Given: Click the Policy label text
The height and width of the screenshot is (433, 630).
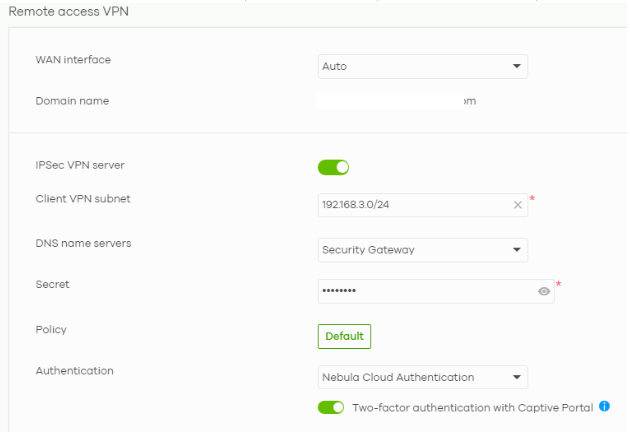Looking at the screenshot, I should (x=51, y=328).
